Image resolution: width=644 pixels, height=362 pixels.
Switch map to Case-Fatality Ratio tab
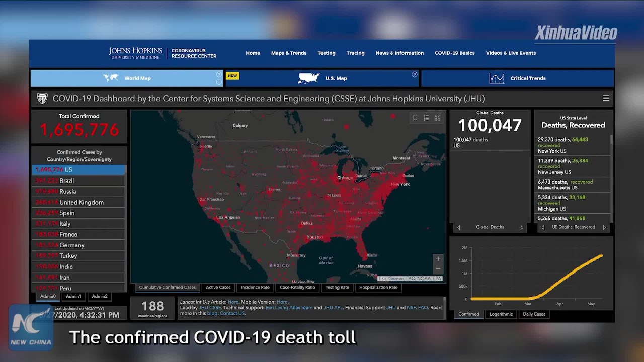(297, 288)
